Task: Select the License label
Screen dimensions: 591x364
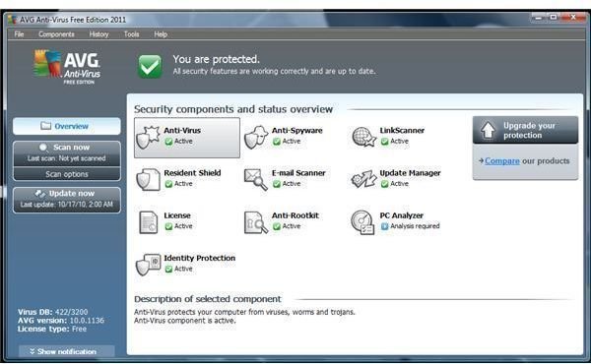Action: coord(177,215)
